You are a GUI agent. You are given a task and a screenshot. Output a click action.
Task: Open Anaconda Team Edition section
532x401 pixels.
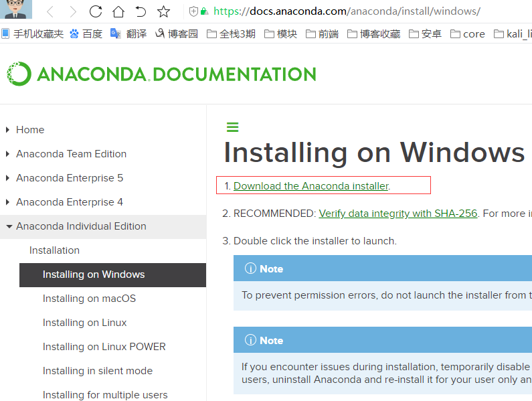pos(71,154)
